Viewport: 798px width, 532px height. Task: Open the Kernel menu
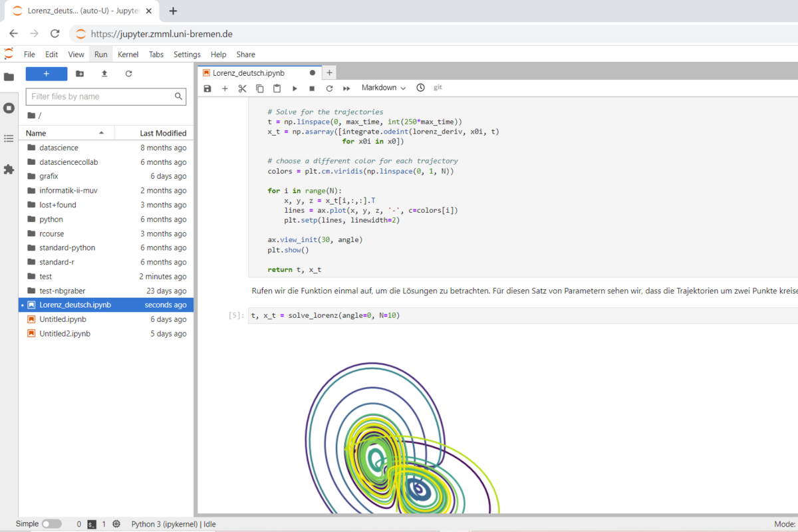(x=128, y=55)
